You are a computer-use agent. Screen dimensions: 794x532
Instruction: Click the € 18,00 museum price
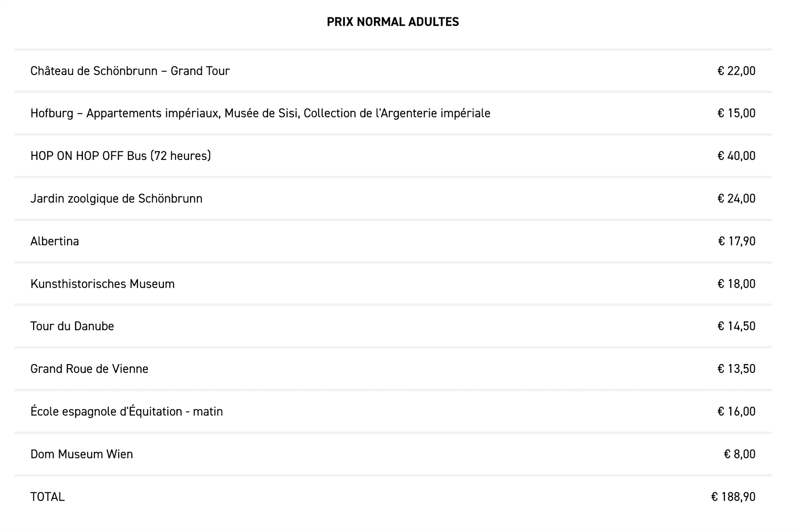click(736, 284)
